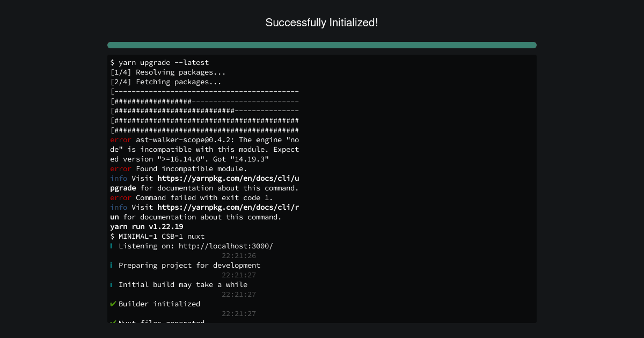Click the green progress bar

pyautogui.click(x=322, y=45)
